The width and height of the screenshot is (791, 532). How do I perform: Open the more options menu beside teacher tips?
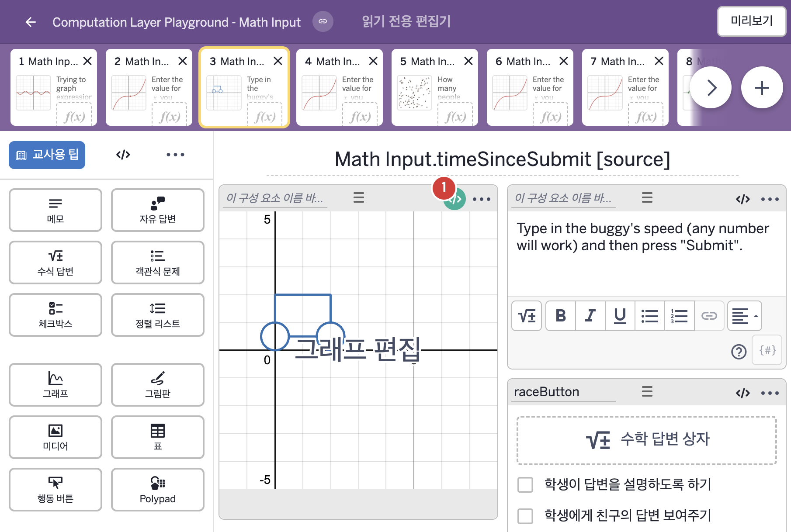[x=175, y=155]
